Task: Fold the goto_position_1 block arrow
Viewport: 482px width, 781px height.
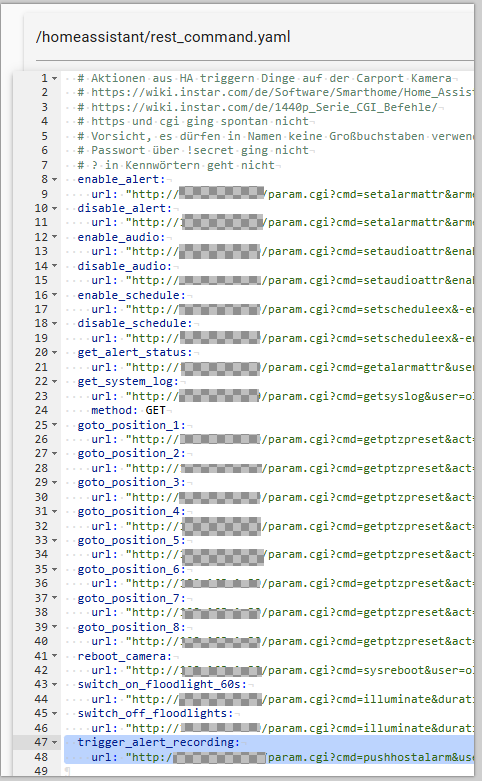Action: [55, 425]
